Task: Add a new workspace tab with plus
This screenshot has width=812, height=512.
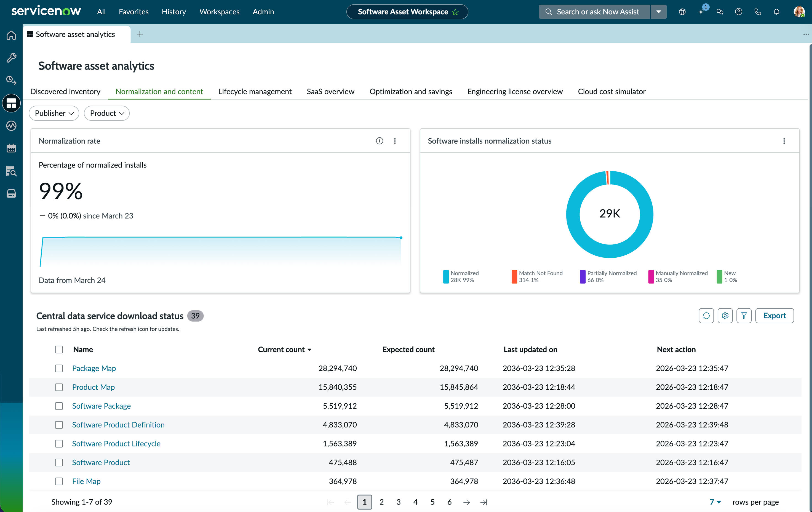Action: 140,34
